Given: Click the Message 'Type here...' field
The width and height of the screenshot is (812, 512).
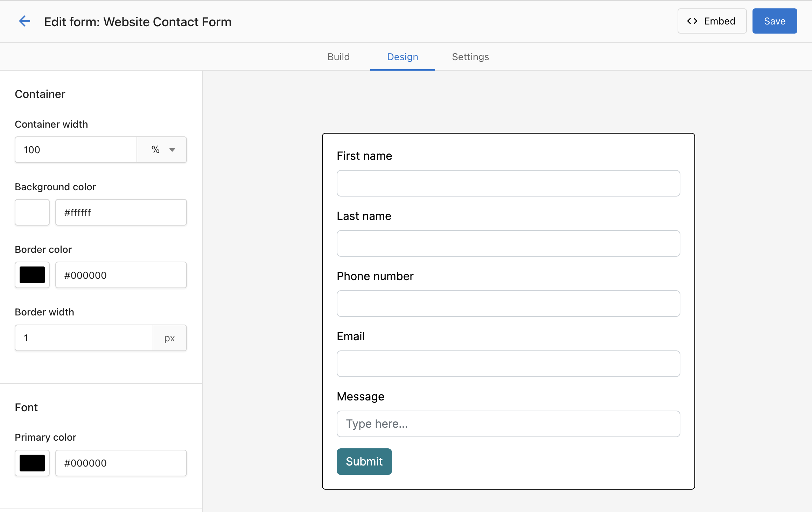Looking at the screenshot, I should [508, 424].
